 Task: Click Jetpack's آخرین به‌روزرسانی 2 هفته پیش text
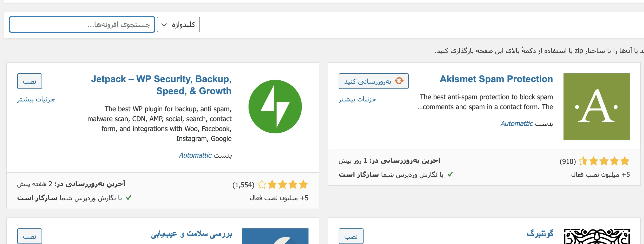pos(71,184)
